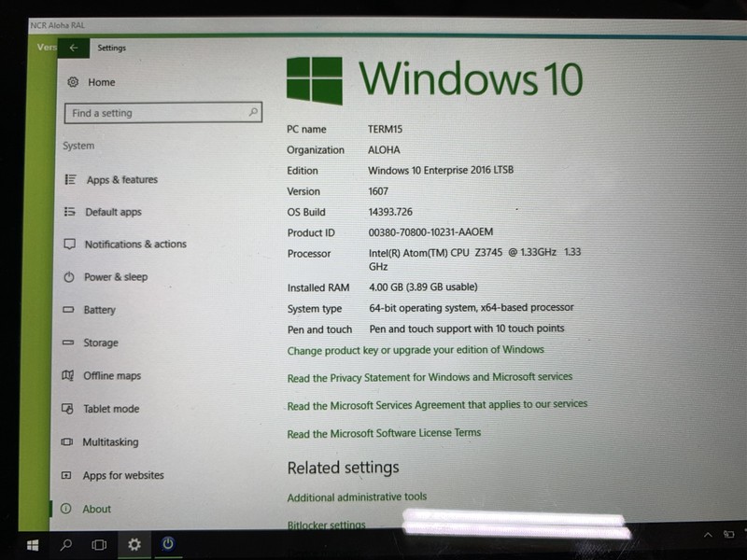Click the Offline maps map icon
The image size is (747, 560).
[x=67, y=375]
